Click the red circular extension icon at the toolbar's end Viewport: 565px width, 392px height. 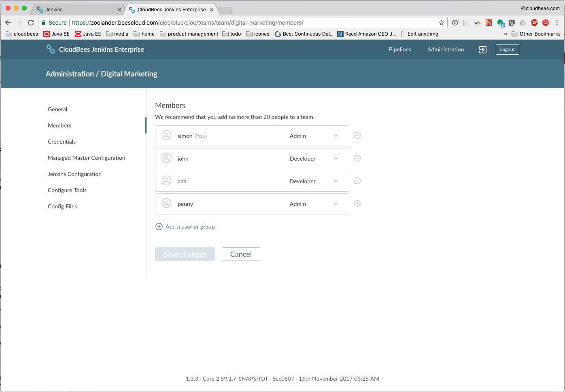tap(546, 23)
